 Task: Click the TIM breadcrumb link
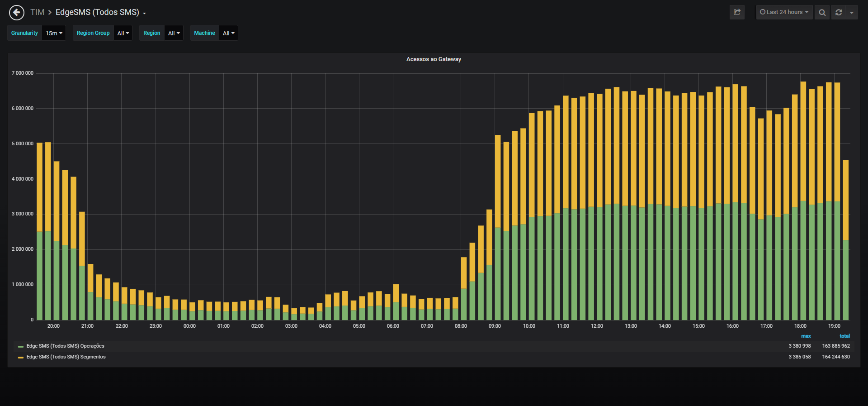[37, 12]
